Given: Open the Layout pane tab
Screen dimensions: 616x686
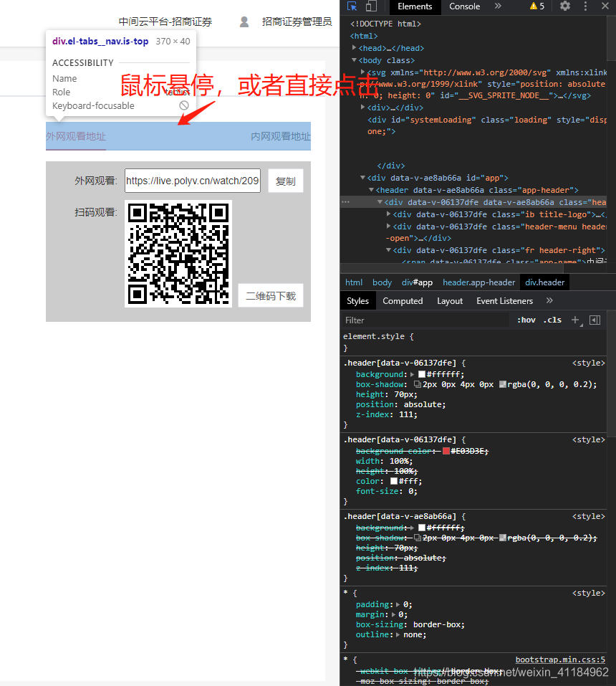Looking at the screenshot, I should pyautogui.click(x=449, y=301).
